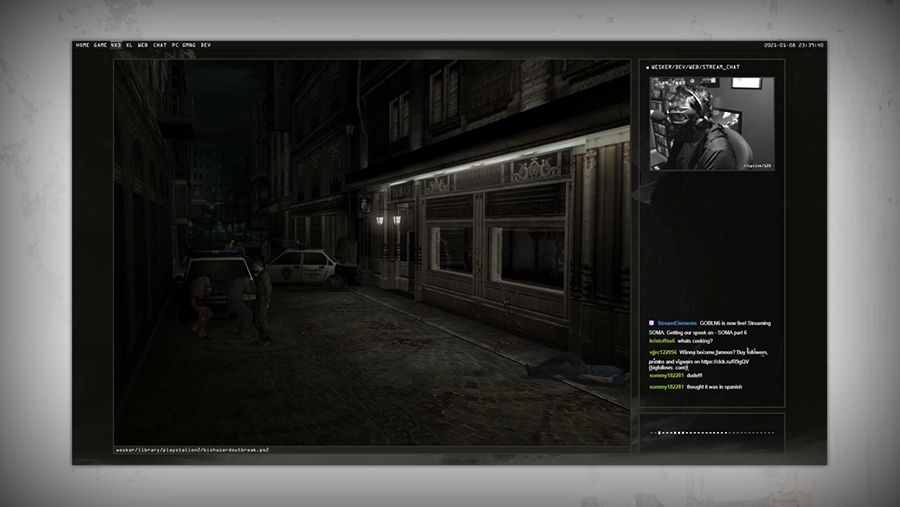Click the webcam feed thumbnail
Screen dimensions: 900x507
click(712, 123)
